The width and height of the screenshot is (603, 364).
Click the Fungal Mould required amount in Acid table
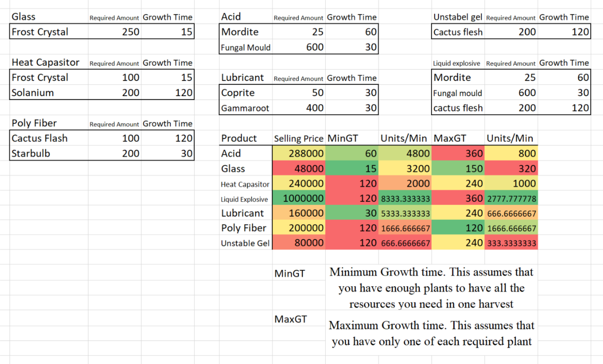(299, 47)
